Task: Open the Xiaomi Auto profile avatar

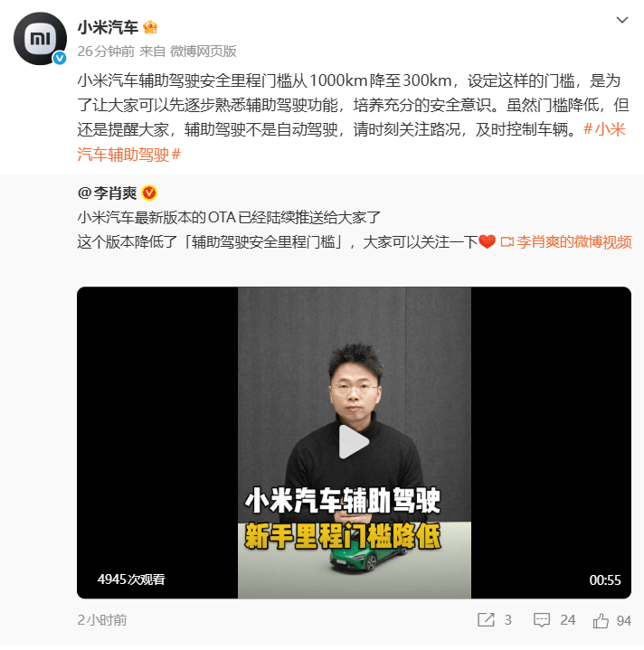Action: pos(40,39)
